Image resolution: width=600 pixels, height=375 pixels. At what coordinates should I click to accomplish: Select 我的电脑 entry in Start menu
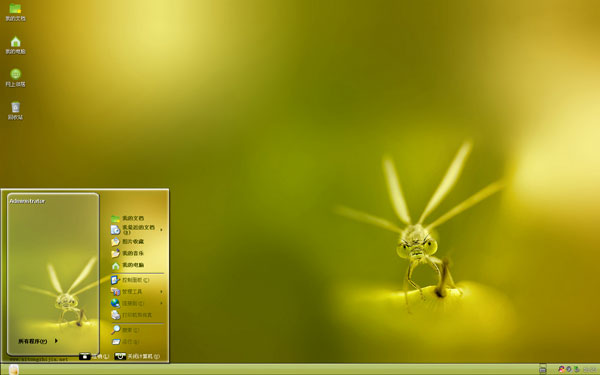(133, 265)
